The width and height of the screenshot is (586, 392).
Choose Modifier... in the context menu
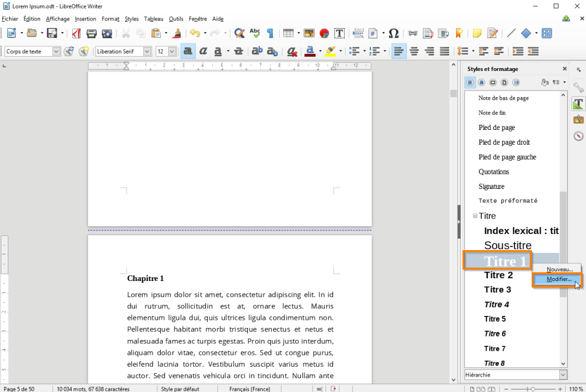[559, 279]
